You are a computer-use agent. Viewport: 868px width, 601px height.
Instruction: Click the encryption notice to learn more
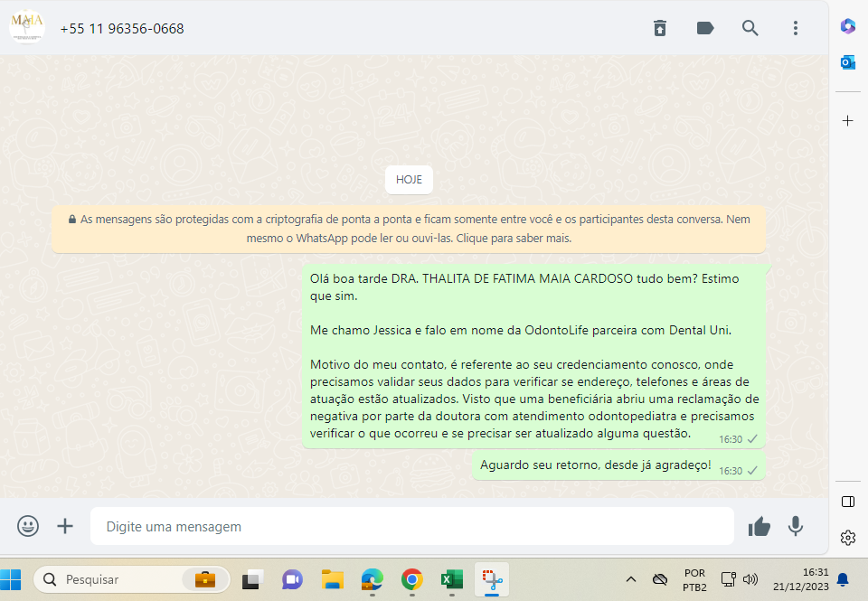[x=409, y=229]
